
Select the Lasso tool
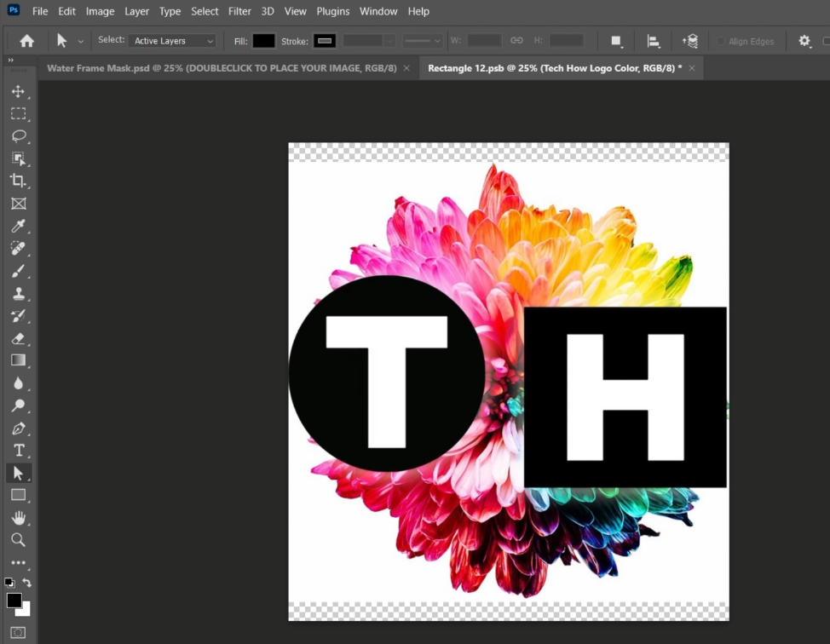click(x=18, y=135)
